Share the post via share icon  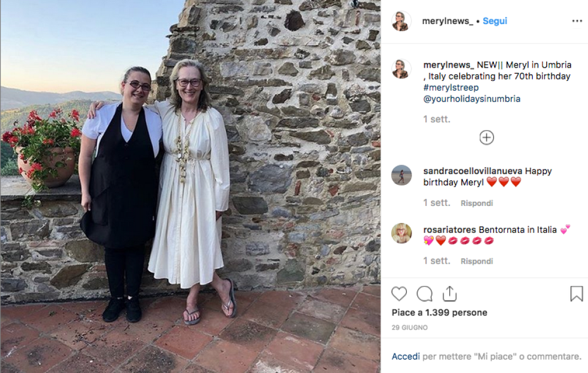point(449,294)
